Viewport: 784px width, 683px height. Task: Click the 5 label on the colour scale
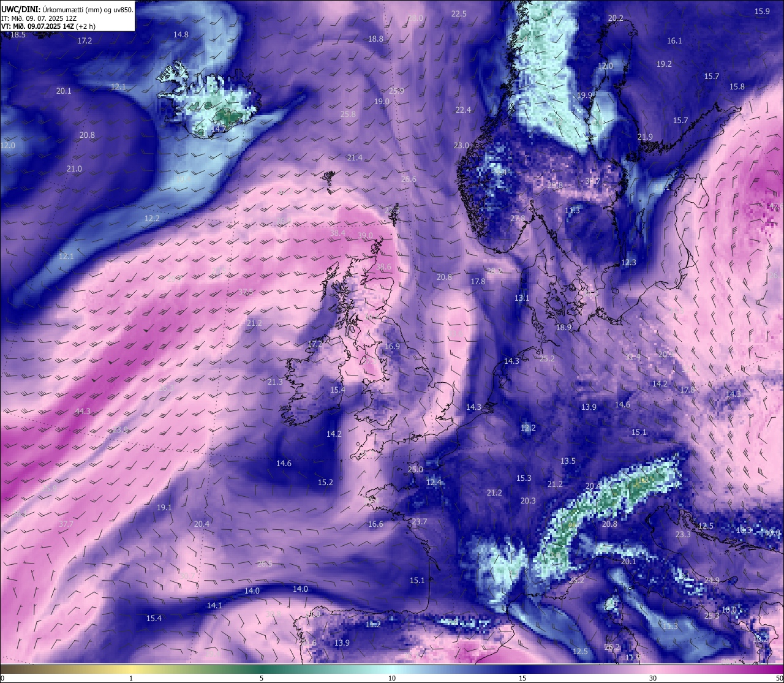click(x=262, y=678)
